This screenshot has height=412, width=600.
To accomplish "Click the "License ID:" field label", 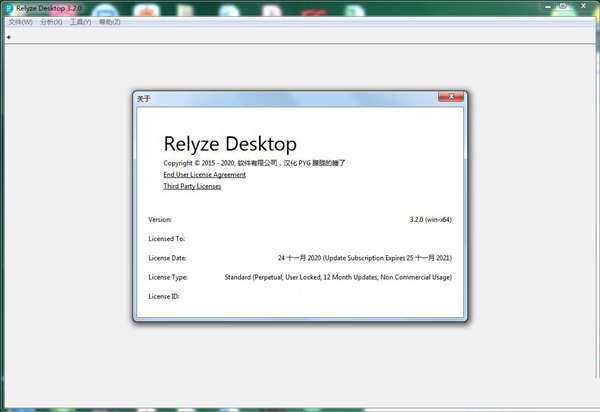I will (163, 296).
